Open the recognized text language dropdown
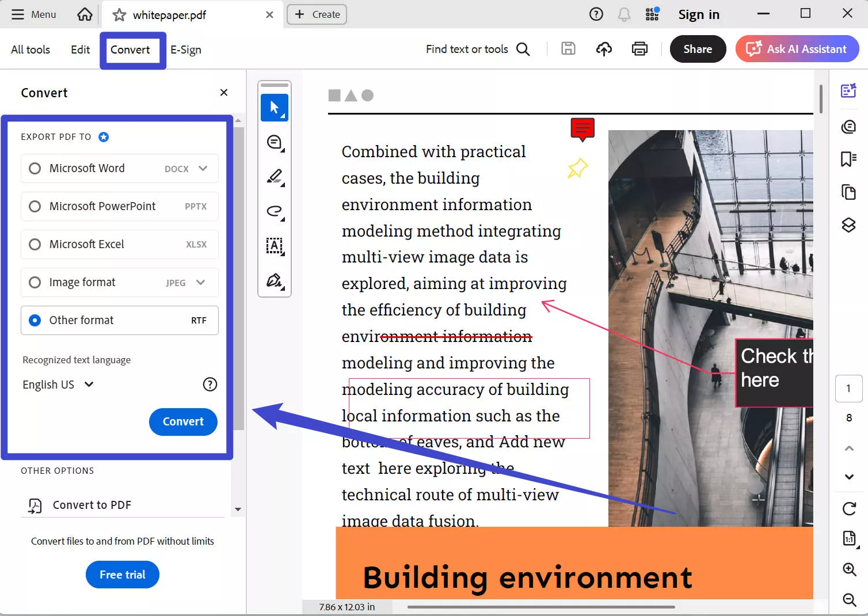The image size is (868, 616). pyautogui.click(x=58, y=384)
